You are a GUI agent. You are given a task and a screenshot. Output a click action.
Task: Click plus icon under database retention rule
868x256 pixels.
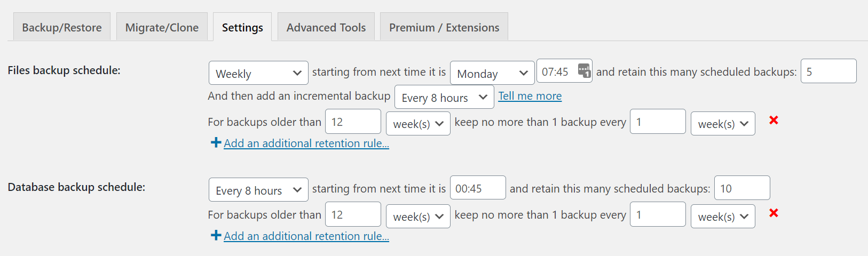pyautogui.click(x=216, y=235)
